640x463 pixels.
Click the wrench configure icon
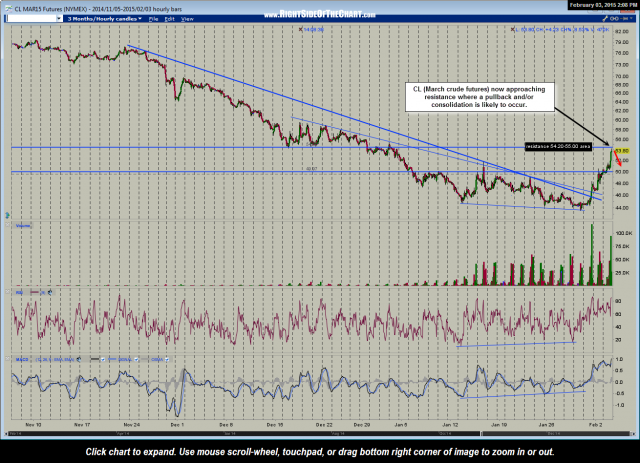[x=605, y=19]
